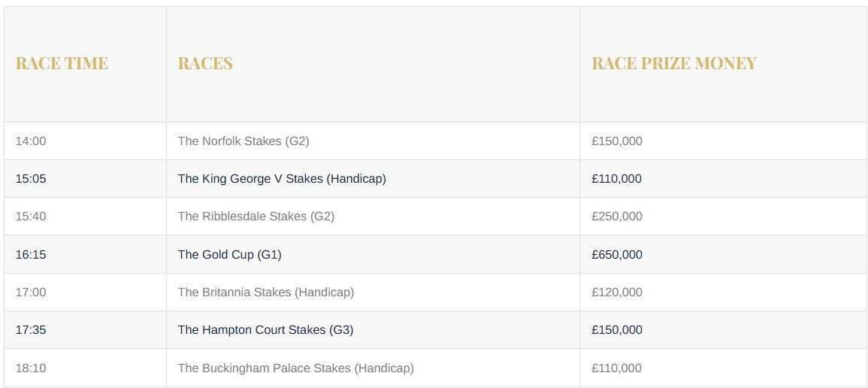Select the 17:00 time cell
Screen dimensions: 868x388
31,293
